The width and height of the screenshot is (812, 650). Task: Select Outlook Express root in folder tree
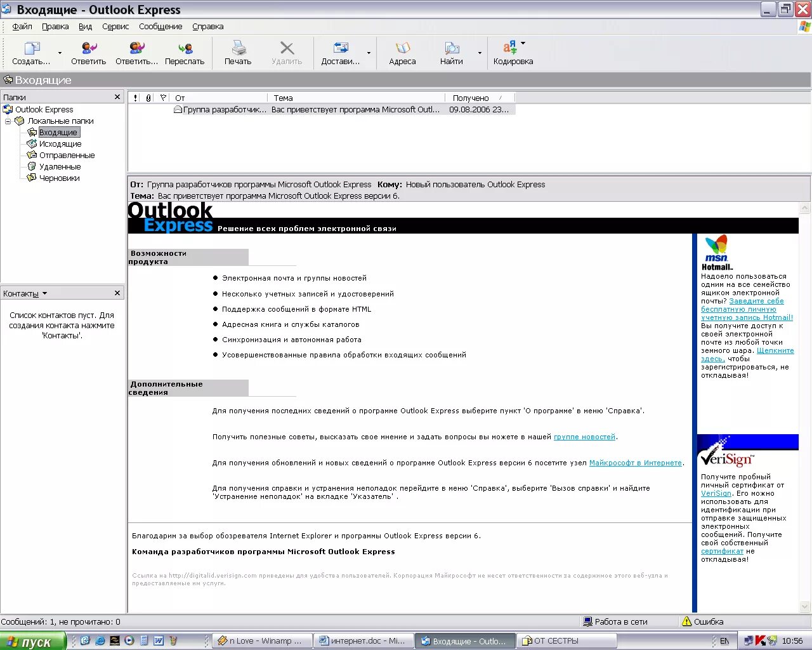44,109
